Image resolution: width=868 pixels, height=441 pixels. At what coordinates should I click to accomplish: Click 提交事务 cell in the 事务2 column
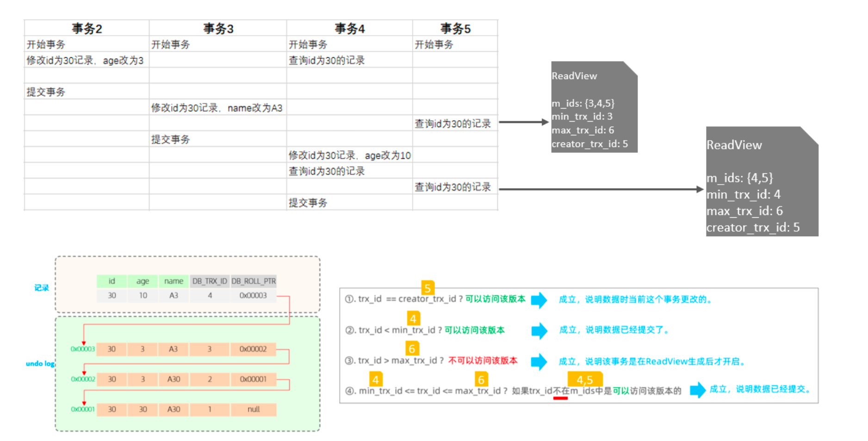87,92
